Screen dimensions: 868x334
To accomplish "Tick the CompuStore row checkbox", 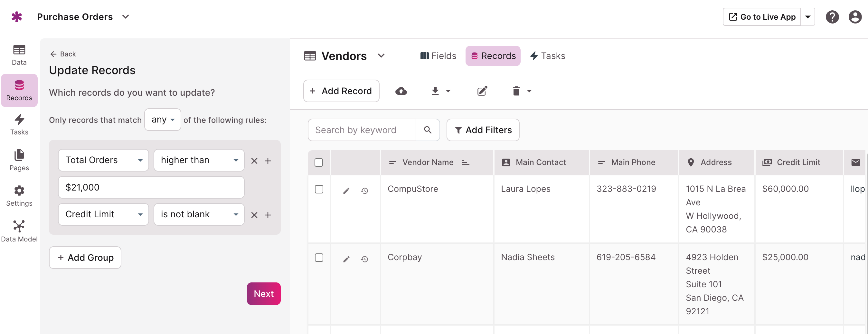I will (x=319, y=189).
